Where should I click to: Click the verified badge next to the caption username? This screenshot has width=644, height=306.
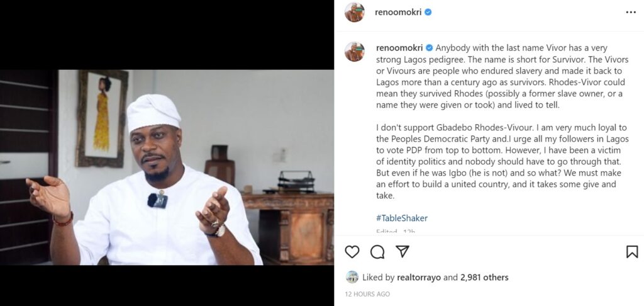(x=430, y=48)
